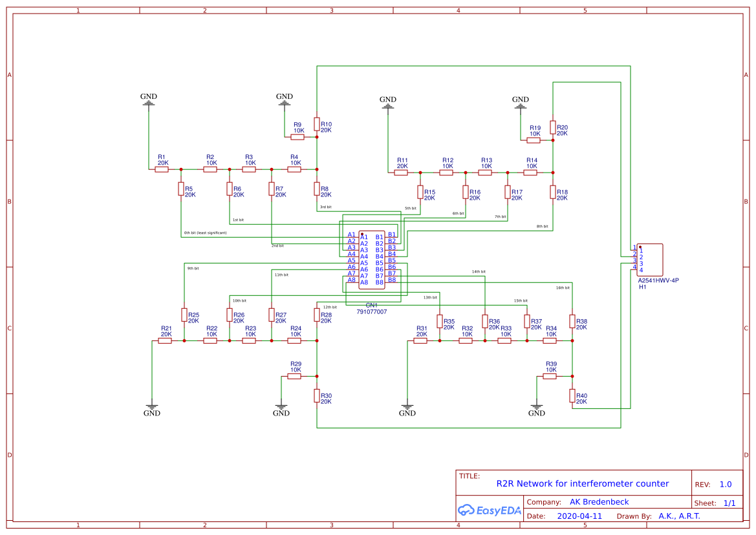Image resolution: width=756 pixels, height=535 pixels.
Task: Pick the R8 20K resistor symbol
Action: point(317,189)
